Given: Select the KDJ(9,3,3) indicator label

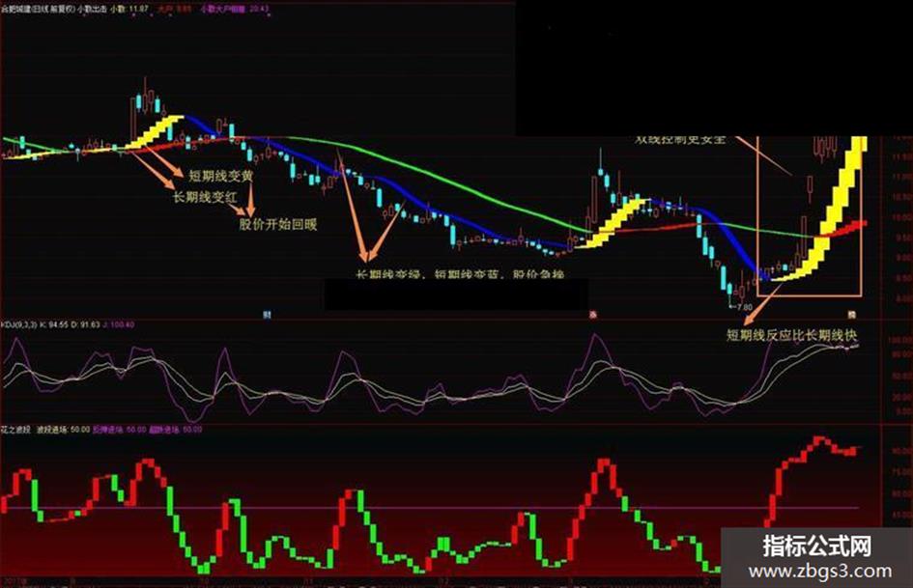Looking at the screenshot, I should pos(17,324).
